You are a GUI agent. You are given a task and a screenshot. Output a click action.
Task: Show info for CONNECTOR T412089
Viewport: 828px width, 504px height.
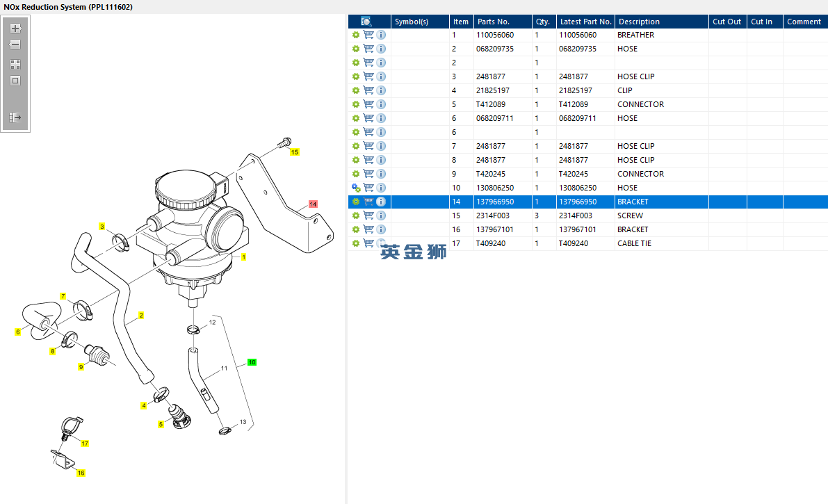click(381, 104)
